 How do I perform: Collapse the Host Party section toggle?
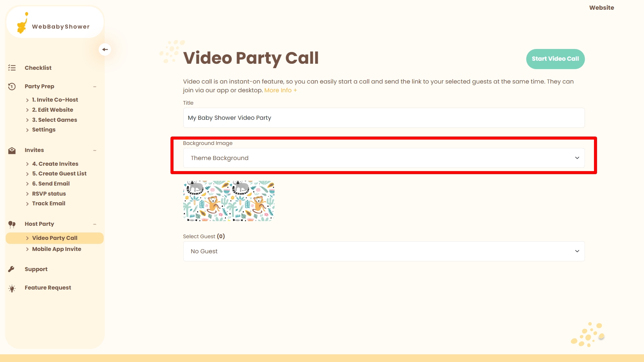(x=95, y=224)
